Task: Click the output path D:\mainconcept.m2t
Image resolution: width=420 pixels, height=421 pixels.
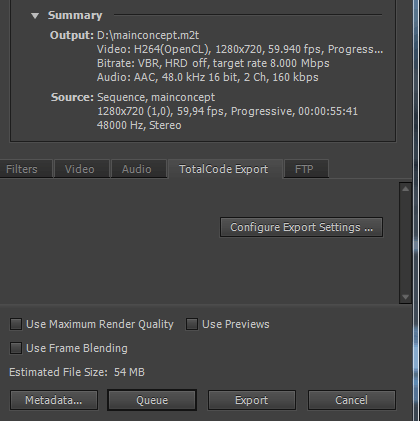Action: click(148, 35)
